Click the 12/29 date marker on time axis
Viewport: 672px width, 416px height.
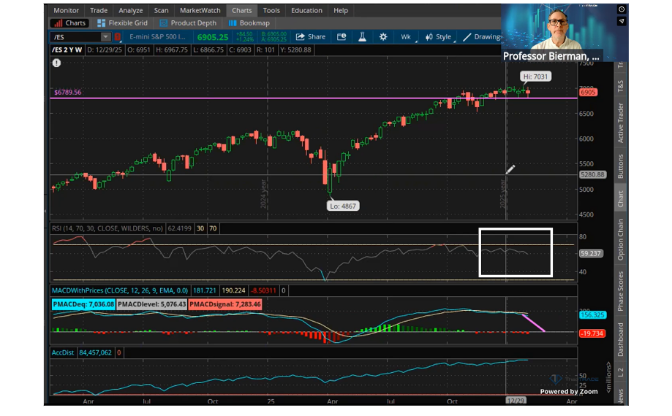[516, 401]
